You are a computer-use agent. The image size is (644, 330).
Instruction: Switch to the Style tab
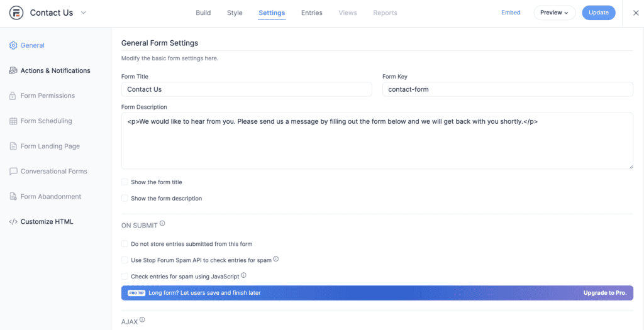[x=235, y=13]
